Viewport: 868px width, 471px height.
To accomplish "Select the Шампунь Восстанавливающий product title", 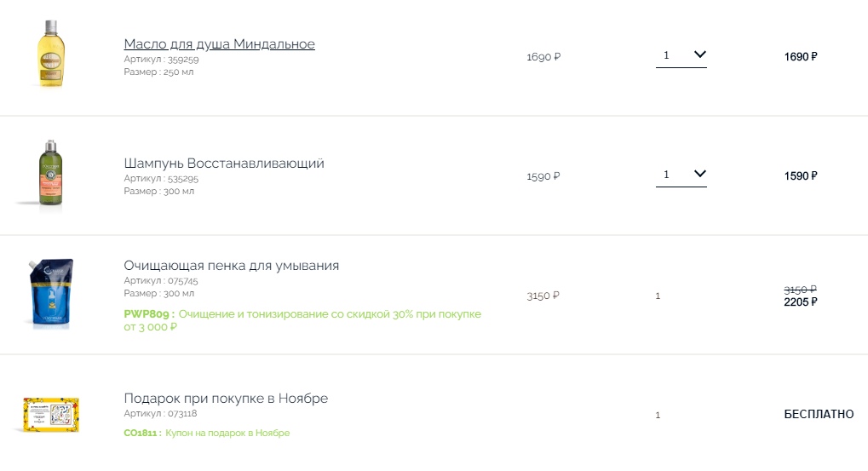I will (224, 164).
